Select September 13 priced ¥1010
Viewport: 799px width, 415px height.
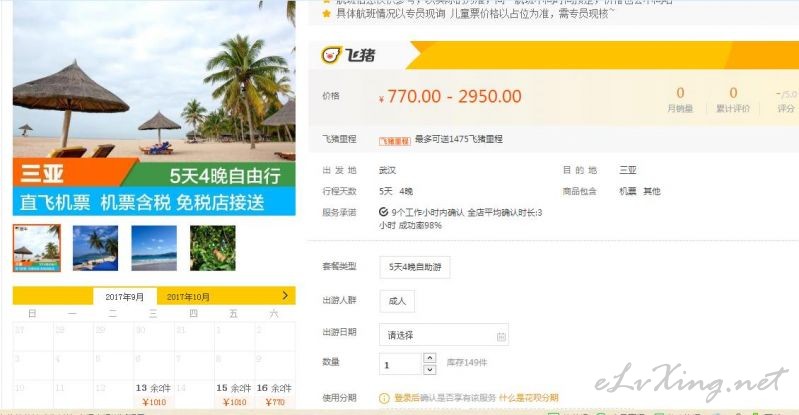[x=153, y=394]
